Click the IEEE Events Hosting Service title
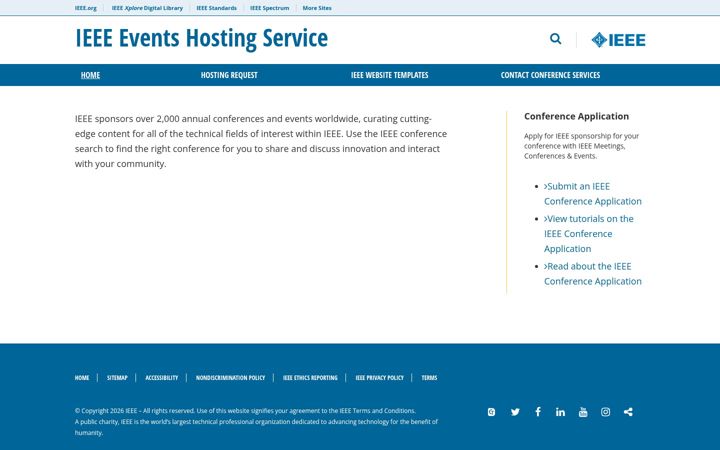The width and height of the screenshot is (720, 450). (202, 38)
